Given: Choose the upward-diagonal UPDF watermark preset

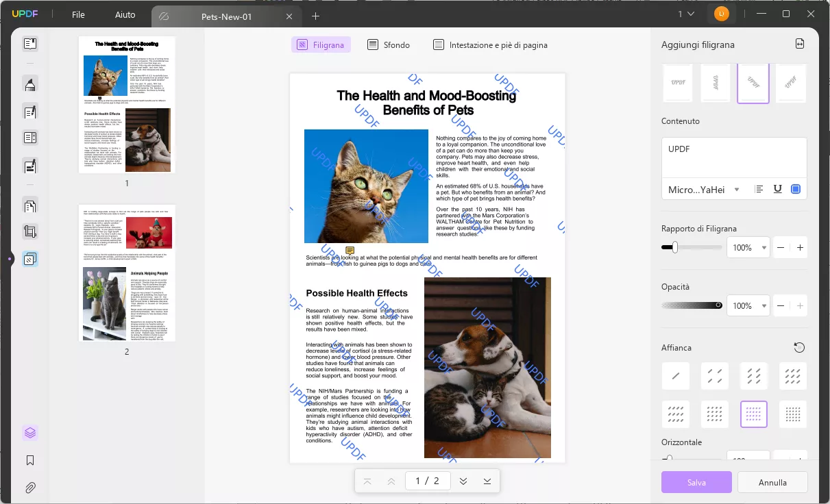Looking at the screenshot, I should pyautogui.click(x=791, y=84).
